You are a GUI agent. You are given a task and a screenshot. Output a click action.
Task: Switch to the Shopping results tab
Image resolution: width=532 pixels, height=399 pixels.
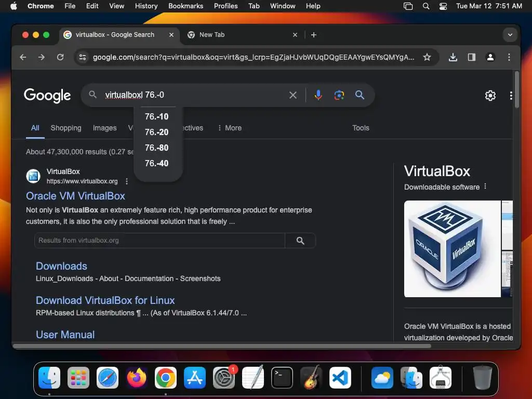(x=66, y=128)
